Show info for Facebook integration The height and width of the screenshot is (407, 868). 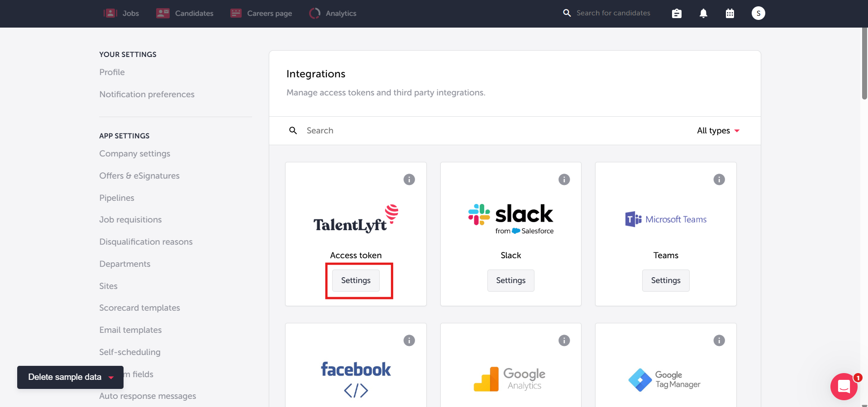[x=409, y=341]
